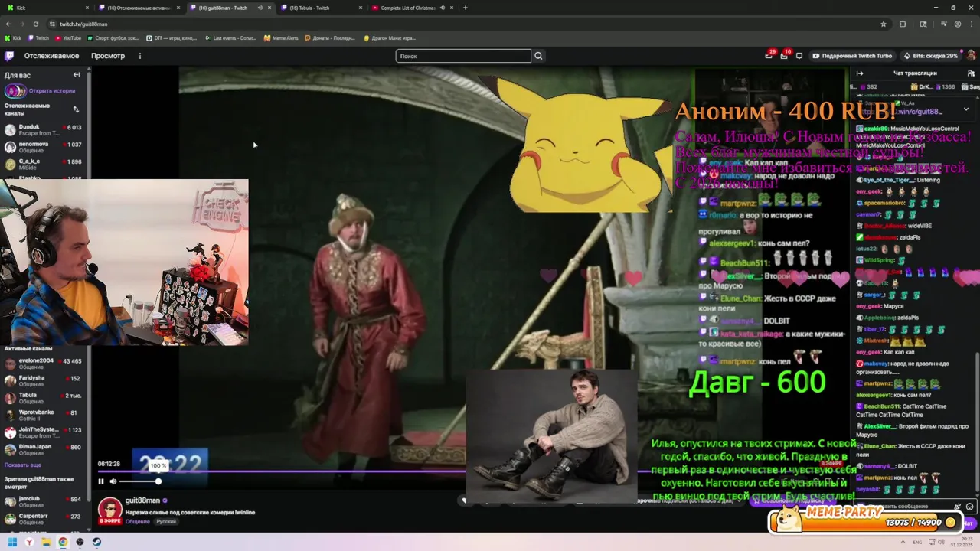980x551 pixels.
Task: Mute the guit88man tab audio icon
Action: tap(260, 8)
